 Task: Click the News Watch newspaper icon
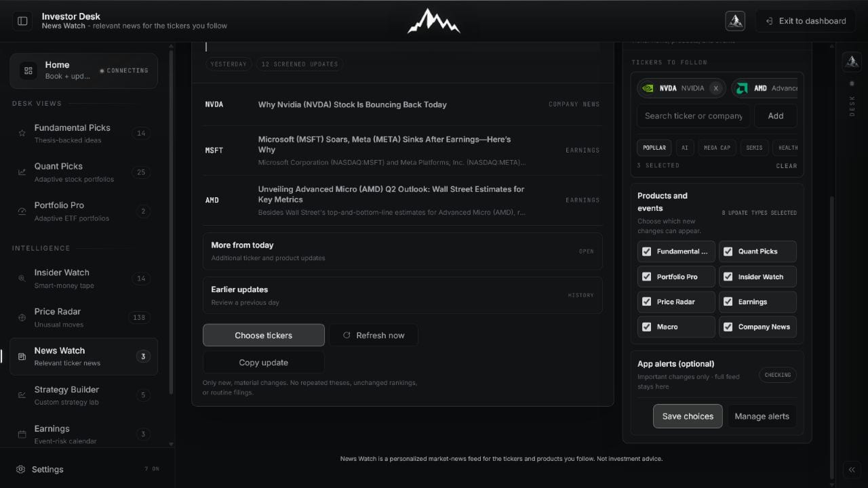22,357
